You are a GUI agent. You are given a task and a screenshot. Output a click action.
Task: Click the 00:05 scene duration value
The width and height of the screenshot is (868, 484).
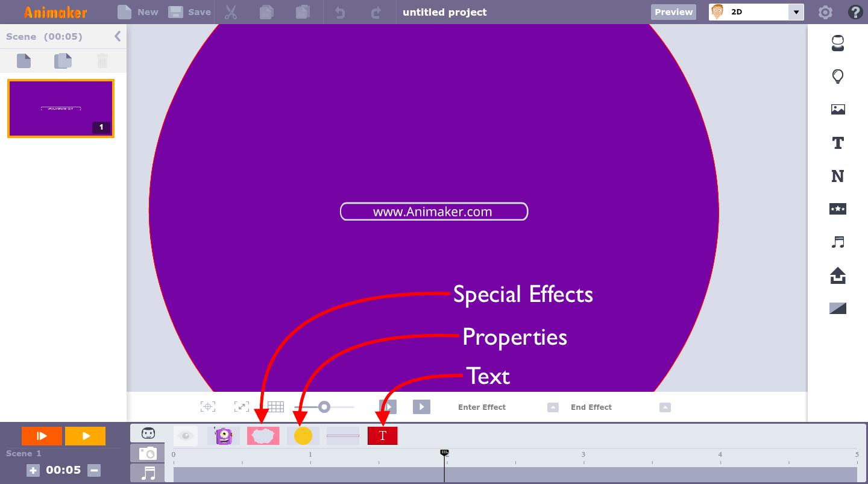63,470
